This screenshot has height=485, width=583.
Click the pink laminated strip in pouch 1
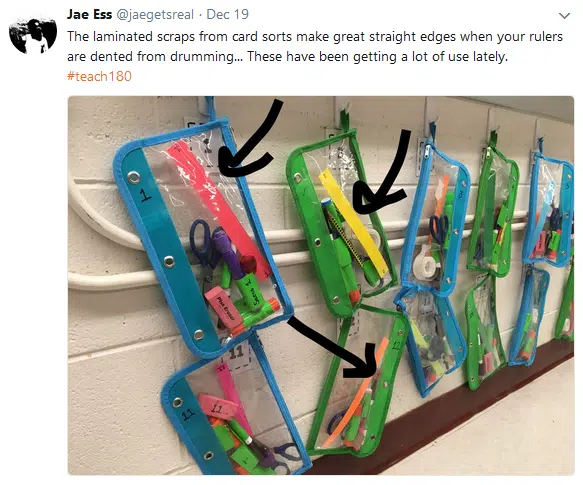(x=219, y=210)
